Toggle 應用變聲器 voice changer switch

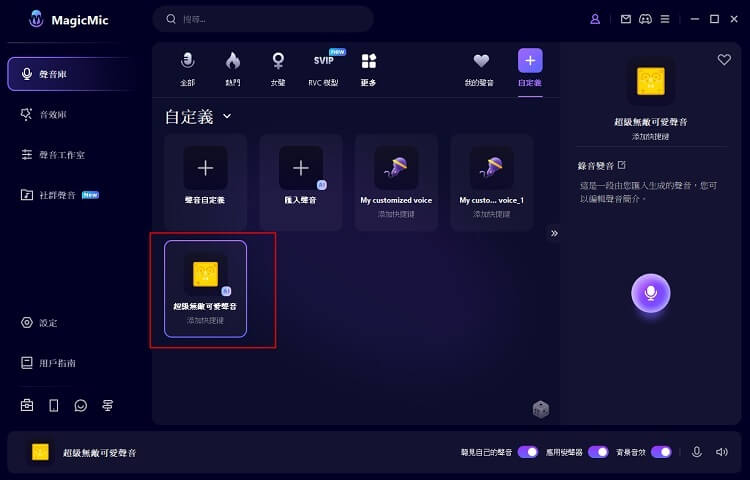[x=598, y=452]
